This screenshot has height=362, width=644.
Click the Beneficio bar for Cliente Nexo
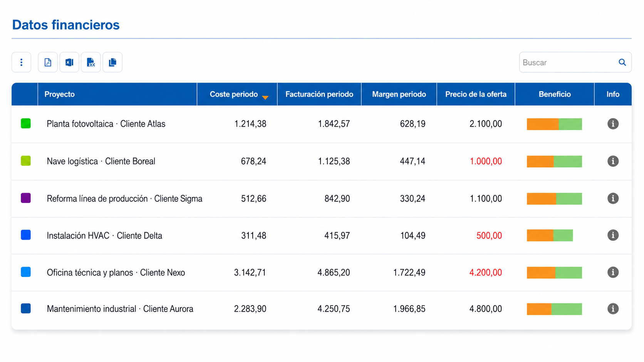[x=554, y=272]
